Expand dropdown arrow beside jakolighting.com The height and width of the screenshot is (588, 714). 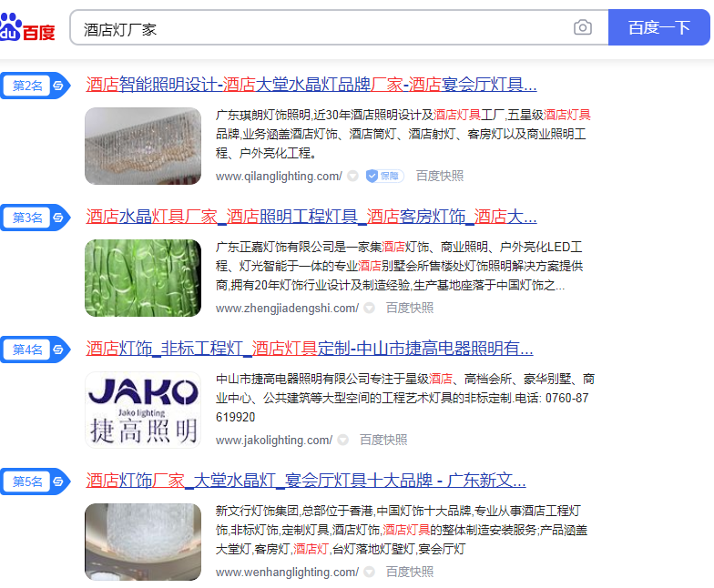[342, 441]
